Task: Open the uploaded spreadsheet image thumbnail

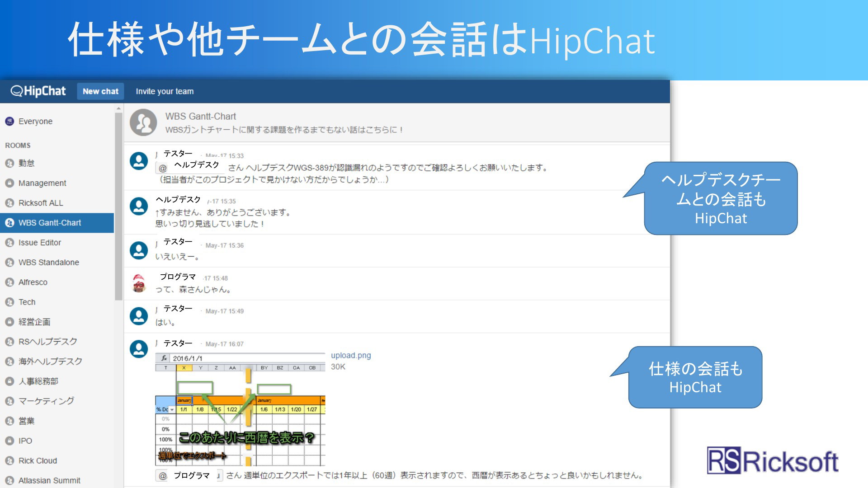Action: pos(240,409)
